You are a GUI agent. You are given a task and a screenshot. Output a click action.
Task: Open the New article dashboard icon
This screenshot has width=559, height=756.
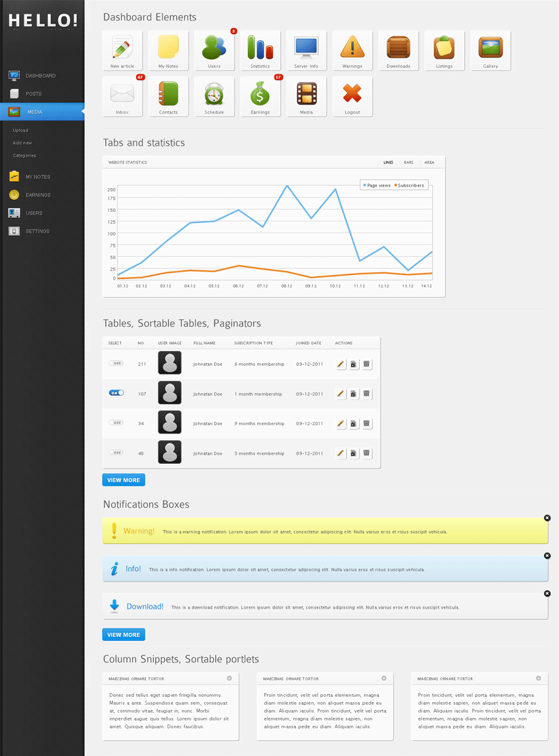pos(122,50)
